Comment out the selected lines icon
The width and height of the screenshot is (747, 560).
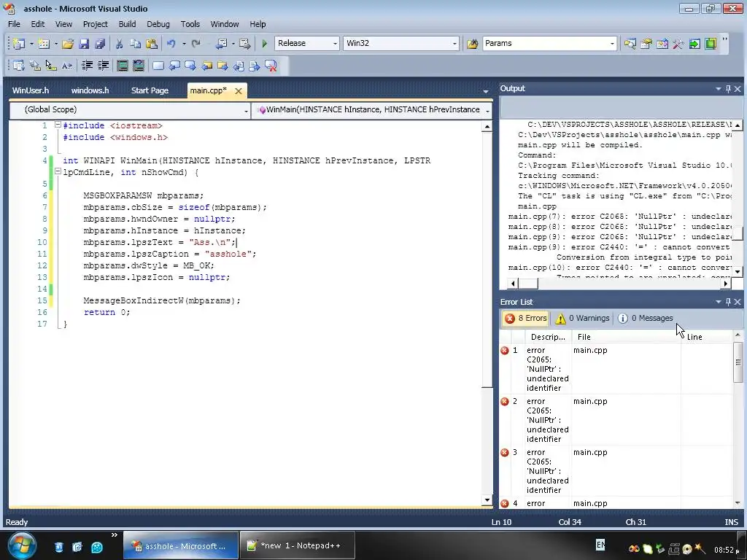point(123,66)
